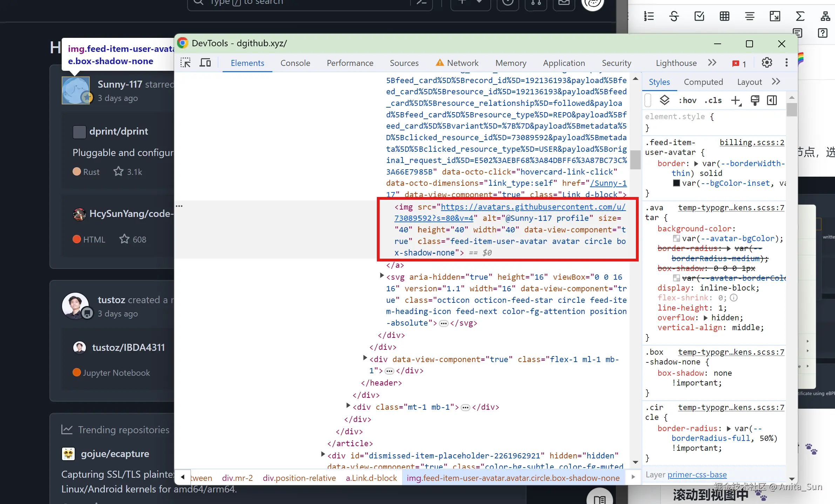This screenshot has width=835, height=504.
Task: Toggle the computed styles sidebar icon
Action: pyautogui.click(x=772, y=101)
